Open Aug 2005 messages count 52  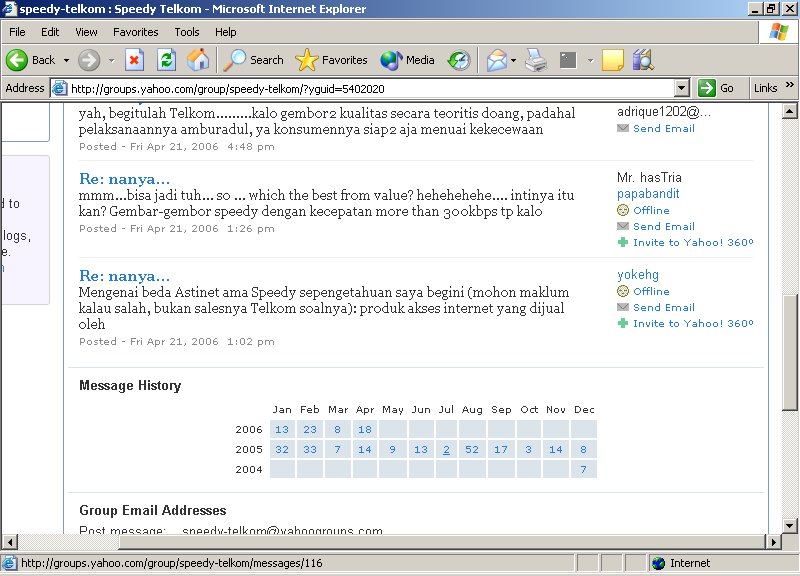coord(472,449)
